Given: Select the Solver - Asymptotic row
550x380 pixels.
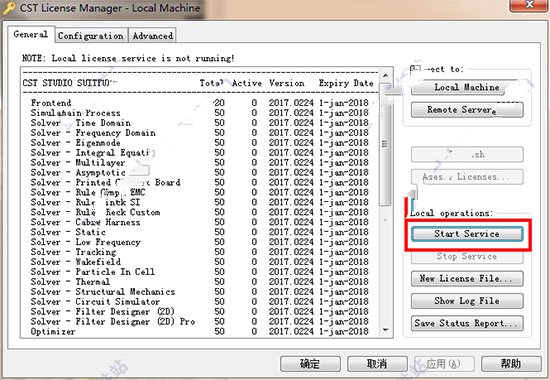Looking at the screenshot, I should [x=200, y=173].
